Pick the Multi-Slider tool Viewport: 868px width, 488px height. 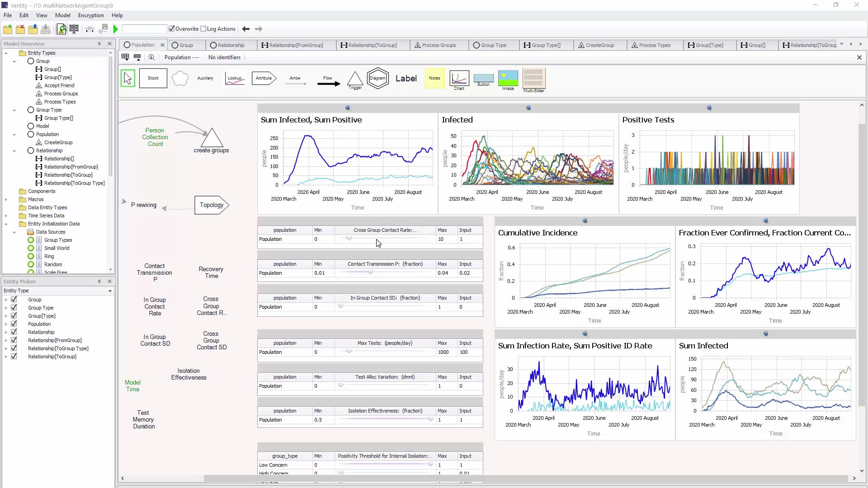[534, 80]
